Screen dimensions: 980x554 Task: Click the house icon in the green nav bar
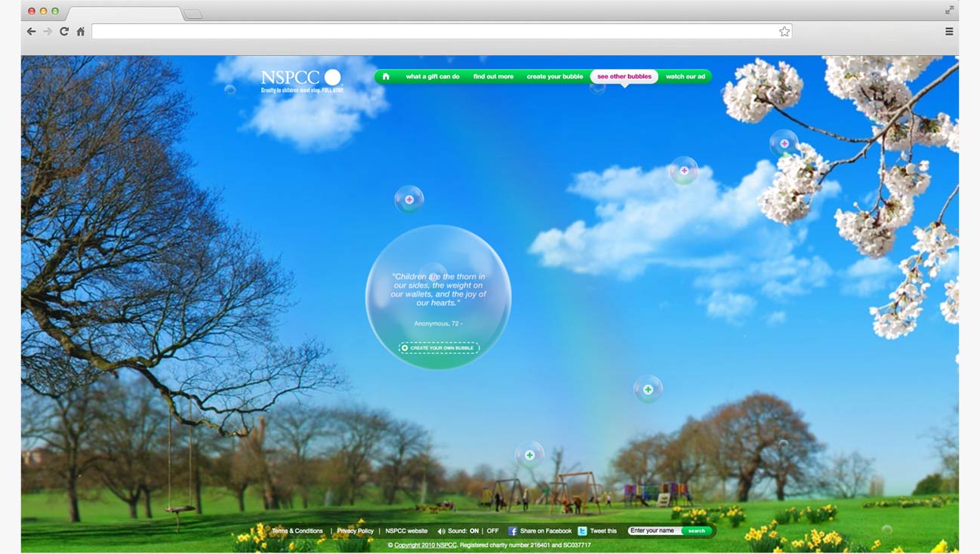(386, 76)
